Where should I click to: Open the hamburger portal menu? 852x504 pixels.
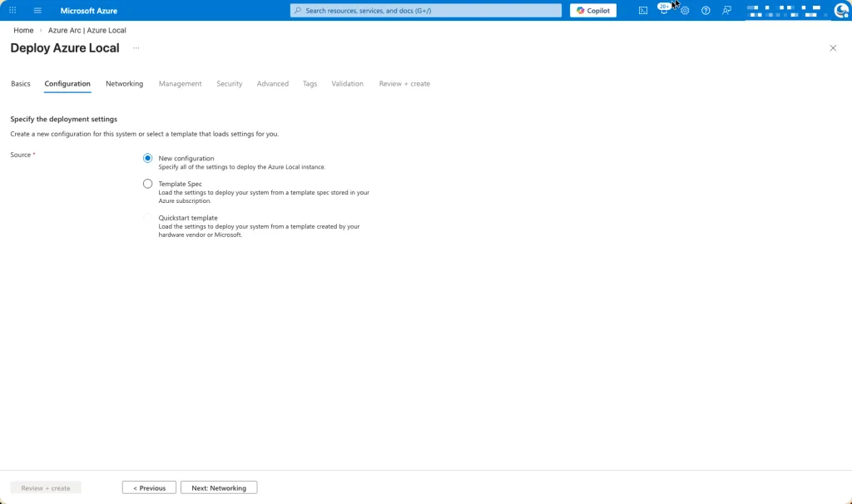pyautogui.click(x=37, y=11)
